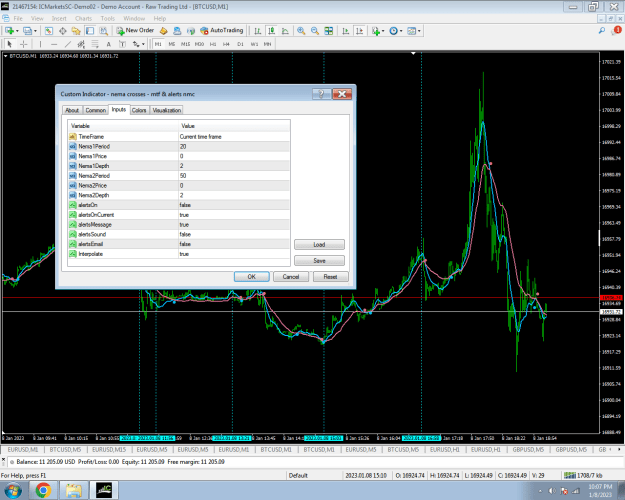Open the Tools menu
The height and width of the screenshot is (500, 625).
point(108,18)
